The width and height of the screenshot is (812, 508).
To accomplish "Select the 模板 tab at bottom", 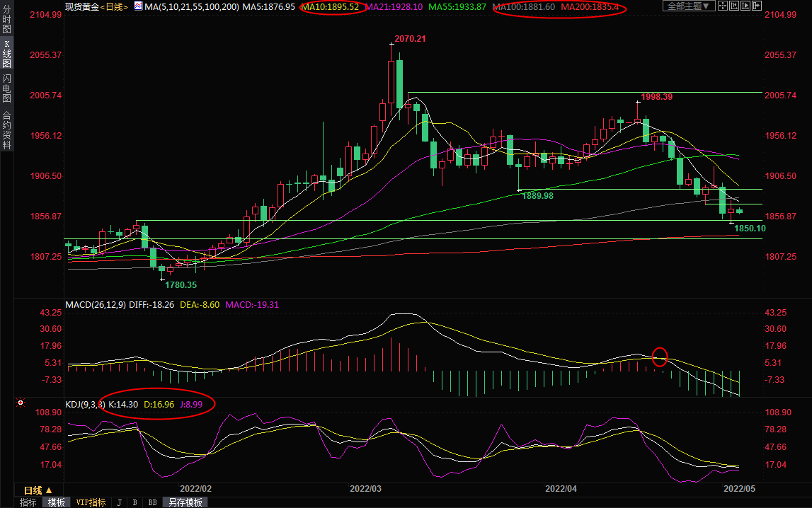I will [x=56, y=502].
